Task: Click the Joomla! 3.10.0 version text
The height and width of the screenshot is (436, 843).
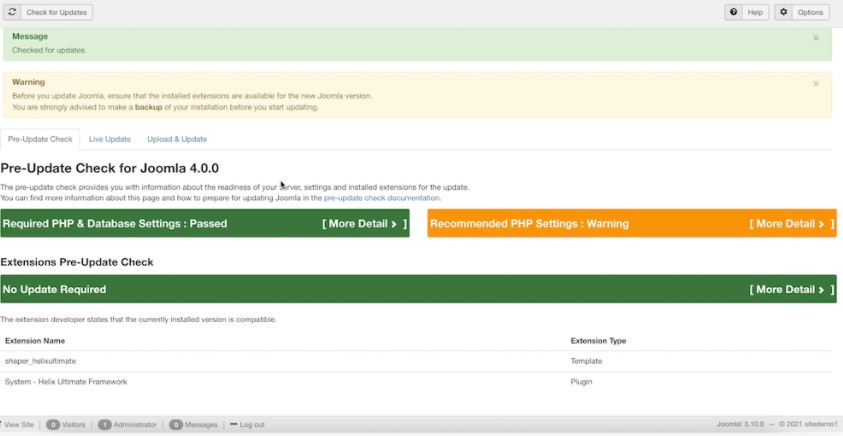Action: [740, 424]
